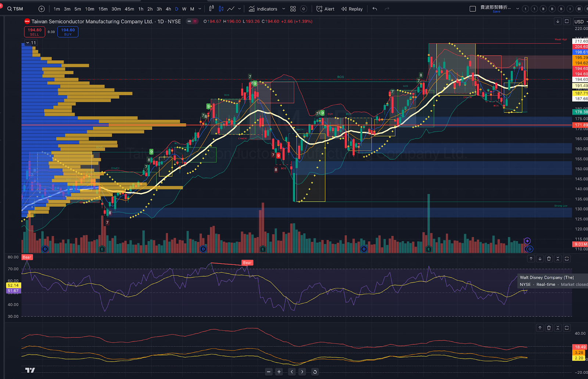The height and width of the screenshot is (379, 588).
Task: Click the compare or add symbol plus icon
Action: (x=42, y=9)
